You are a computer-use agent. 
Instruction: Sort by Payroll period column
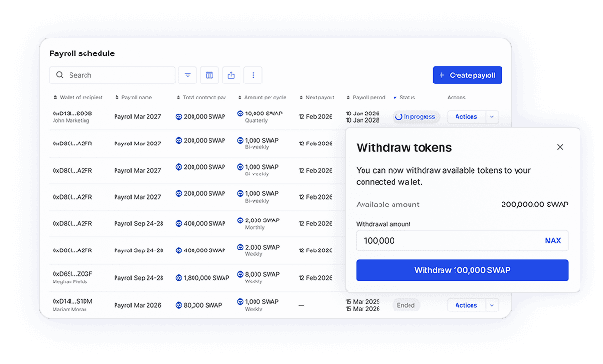pos(365,98)
